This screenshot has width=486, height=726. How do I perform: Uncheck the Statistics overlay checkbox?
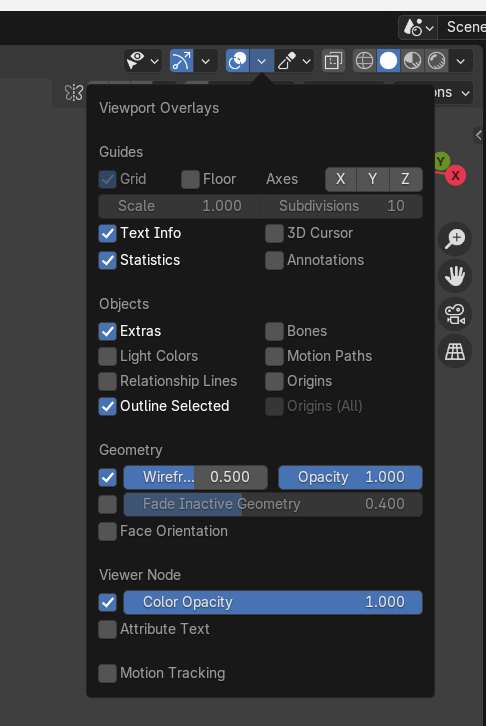[x=107, y=260]
